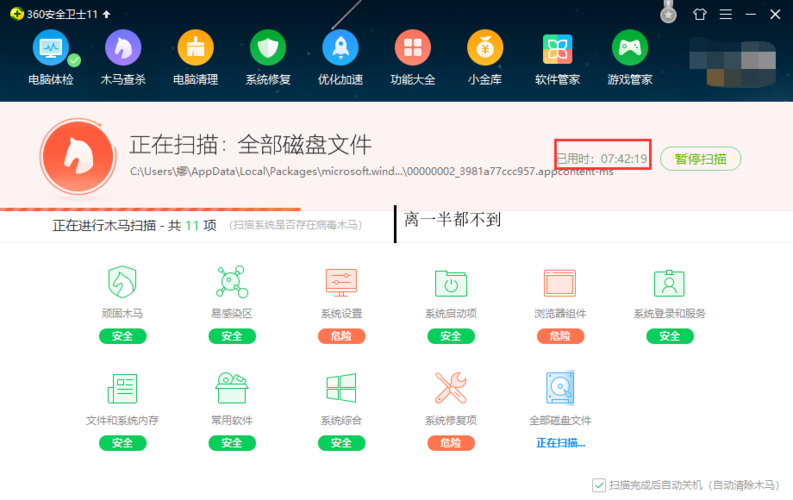Image resolution: width=793 pixels, height=500 pixels.
Task: Click 安全 badge under 易感染区
Action: [232, 336]
